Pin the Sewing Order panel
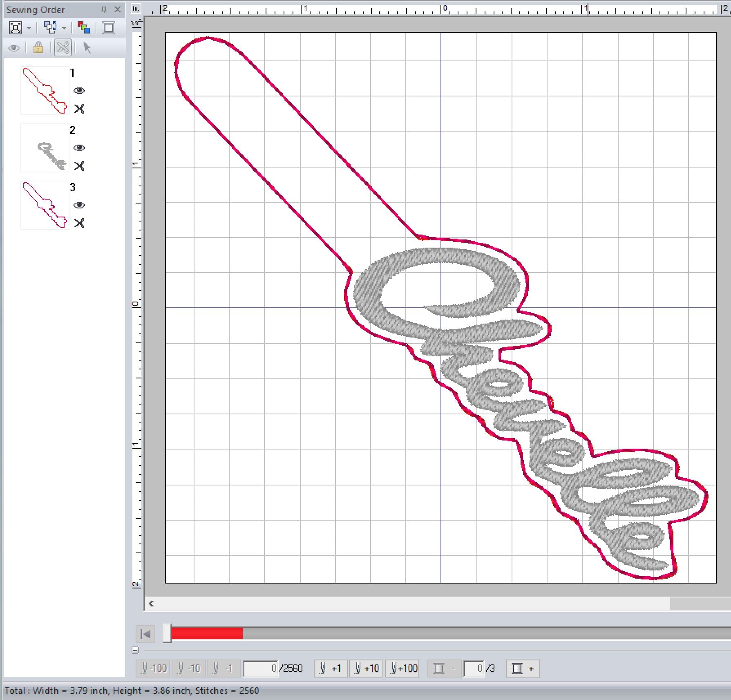 click(x=104, y=9)
